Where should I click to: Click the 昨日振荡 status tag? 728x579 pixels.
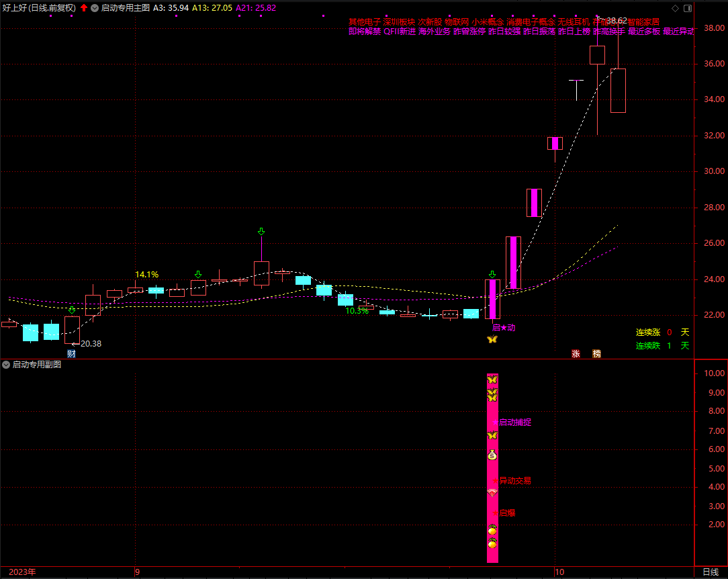point(539,32)
